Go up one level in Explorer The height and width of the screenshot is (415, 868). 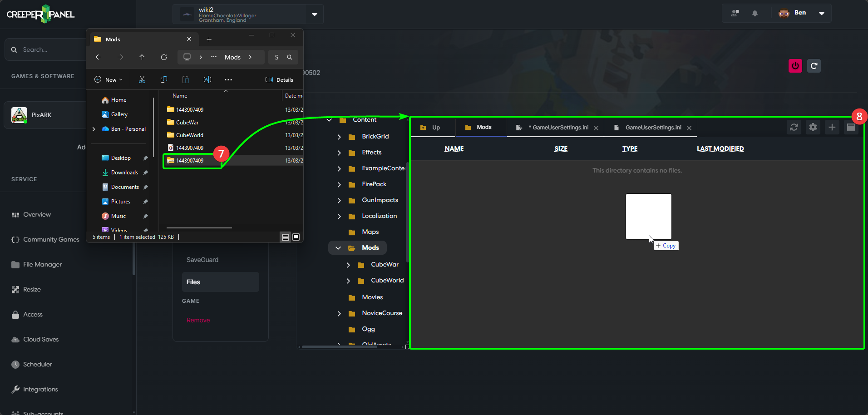[142, 57]
